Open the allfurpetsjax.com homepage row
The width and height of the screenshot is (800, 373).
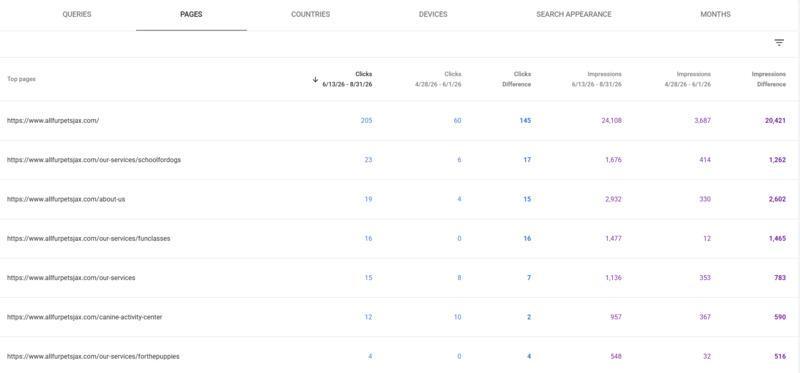(x=400, y=121)
